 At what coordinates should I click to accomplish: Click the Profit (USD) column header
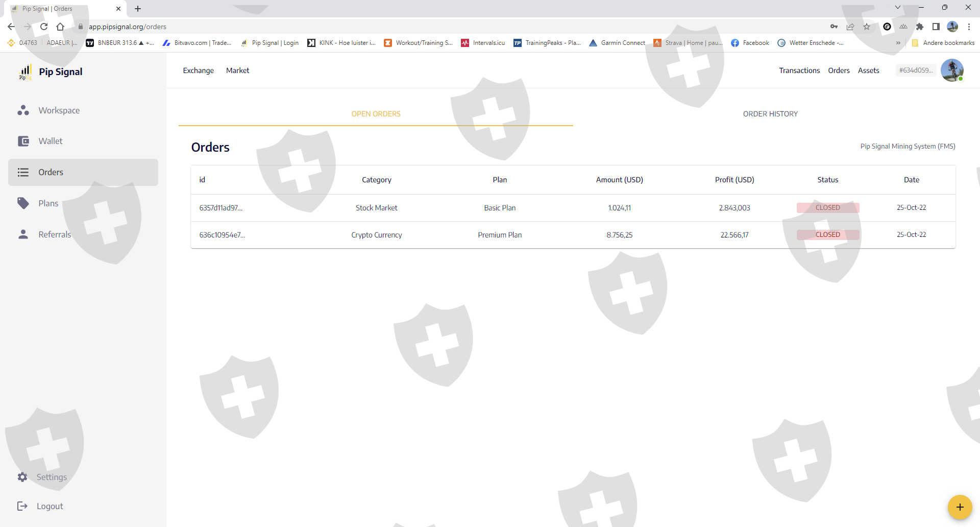[x=734, y=180]
